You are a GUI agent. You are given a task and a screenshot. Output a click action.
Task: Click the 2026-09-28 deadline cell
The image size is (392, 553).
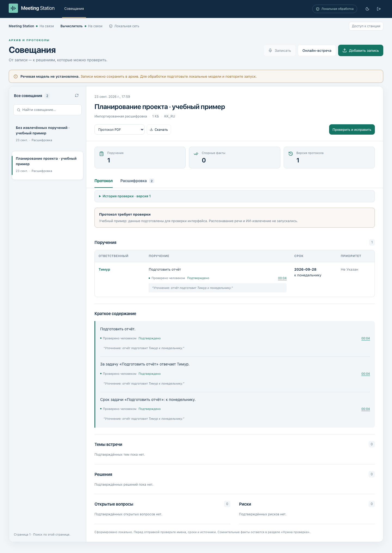click(x=305, y=269)
